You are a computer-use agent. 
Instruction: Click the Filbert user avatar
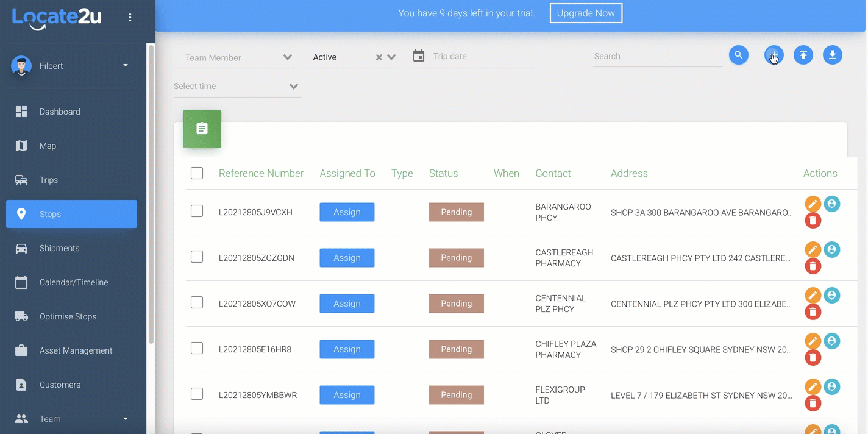coord(21,66)
